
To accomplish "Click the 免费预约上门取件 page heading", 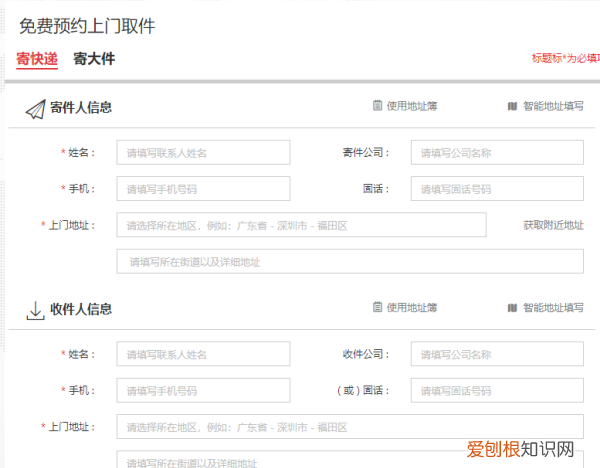I will click(87, 26).
